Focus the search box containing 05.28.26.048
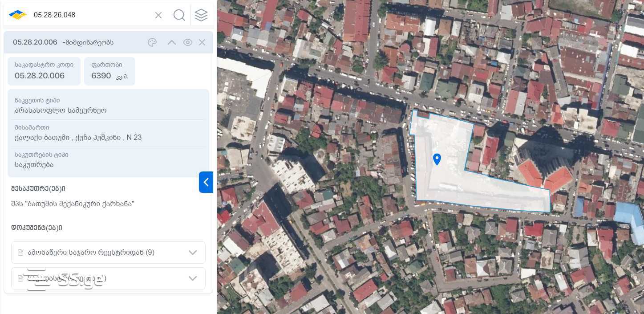Viewport: 644px width, 314px height. (x=89, y=15)
